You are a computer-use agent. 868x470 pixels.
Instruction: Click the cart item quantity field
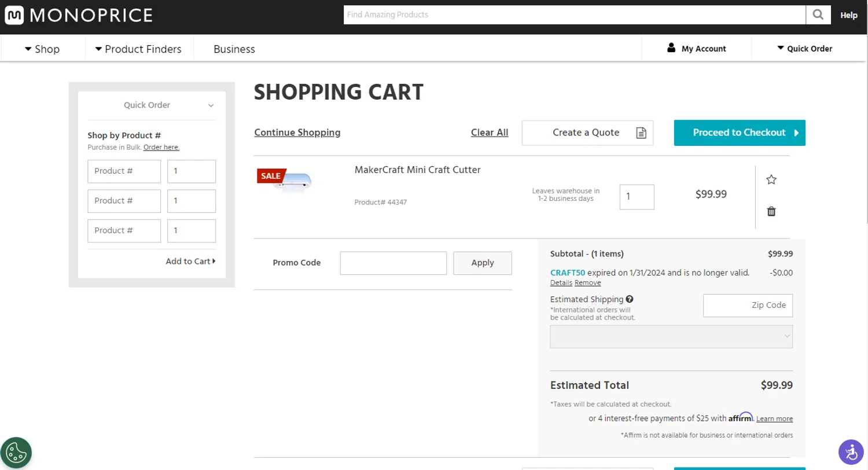click(x=637, y=197)
